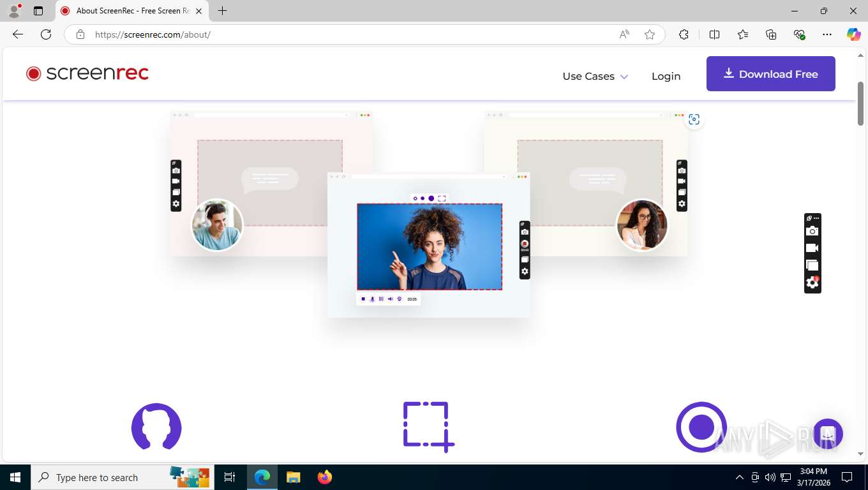Open the Windows Start menu

click(x=15, y=477)
